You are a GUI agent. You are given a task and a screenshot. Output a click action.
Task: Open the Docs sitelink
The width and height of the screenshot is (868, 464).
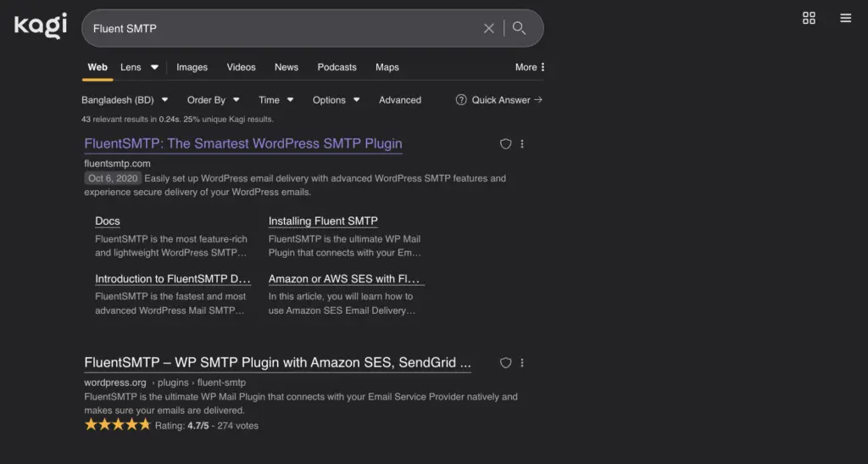click(108, 221)
